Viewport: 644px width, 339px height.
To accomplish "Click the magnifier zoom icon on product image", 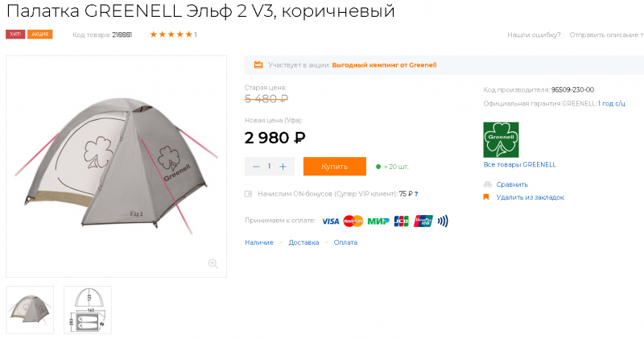I will [213, 263].
